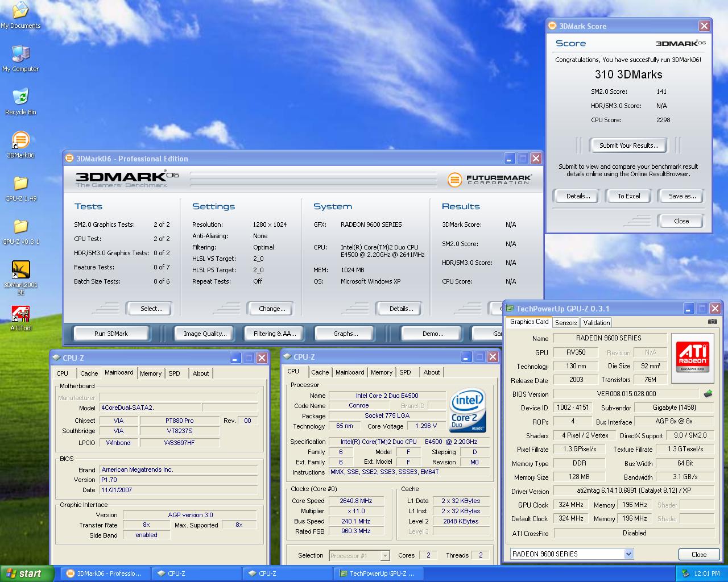
Task: Open the graphics card selector dropdown in GPU-Z
Action: tap(628, 554)
